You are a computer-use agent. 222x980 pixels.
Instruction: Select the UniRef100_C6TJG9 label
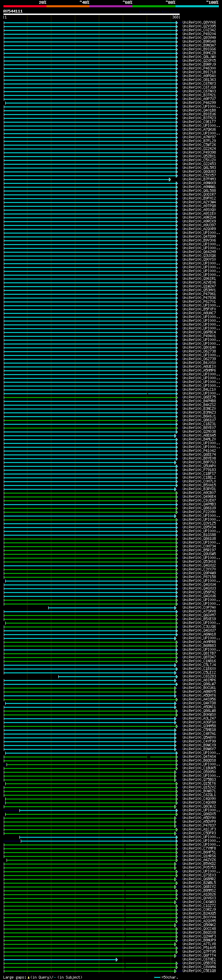199,88
